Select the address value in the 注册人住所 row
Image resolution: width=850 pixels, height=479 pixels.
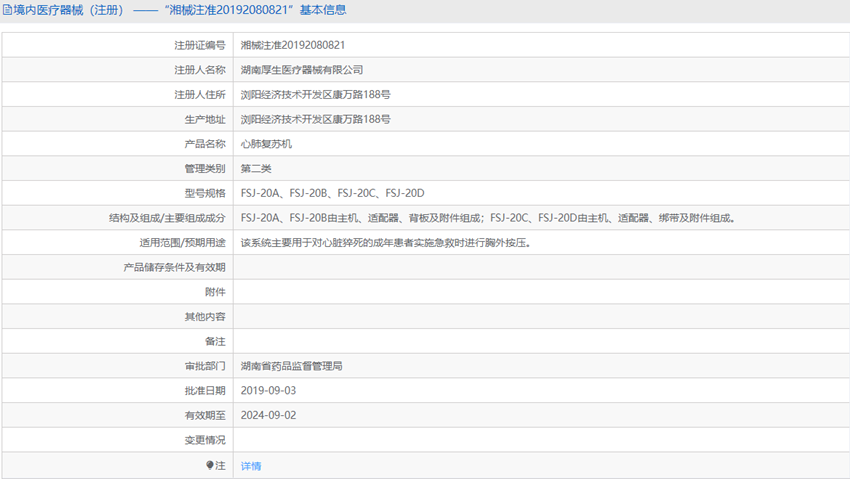coord(315,95)
